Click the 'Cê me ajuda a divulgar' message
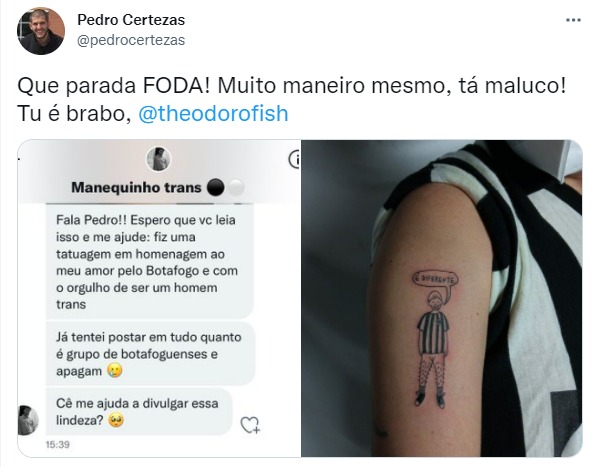 pyautogui.click(x=139, y=412)
